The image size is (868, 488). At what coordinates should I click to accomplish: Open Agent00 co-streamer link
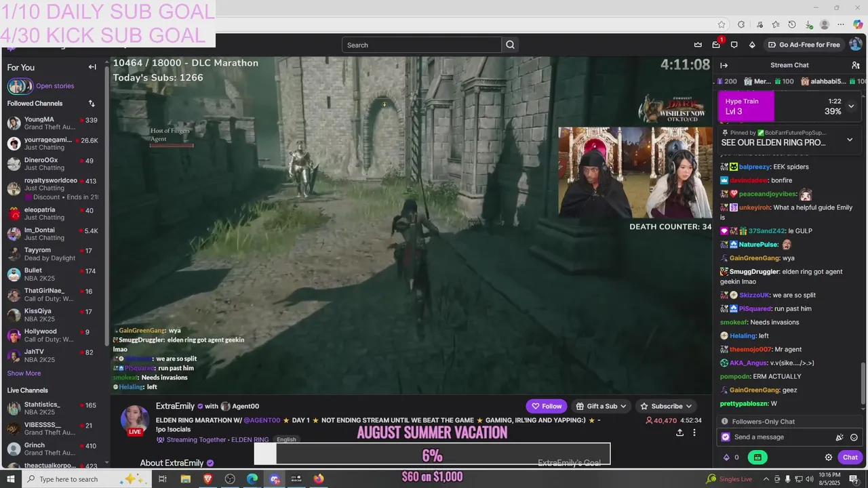tap(245, 406)
